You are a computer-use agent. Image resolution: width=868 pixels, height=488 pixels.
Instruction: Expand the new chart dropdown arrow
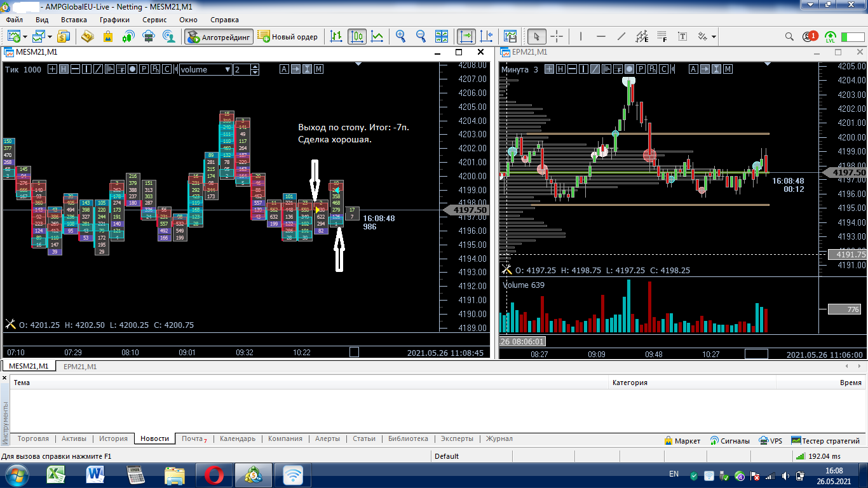click(x=25, y=37)
